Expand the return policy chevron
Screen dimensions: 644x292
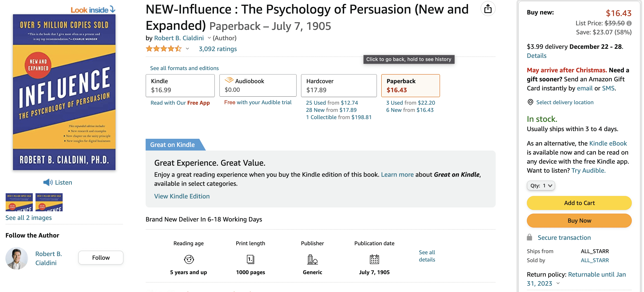tap(558, 283)
